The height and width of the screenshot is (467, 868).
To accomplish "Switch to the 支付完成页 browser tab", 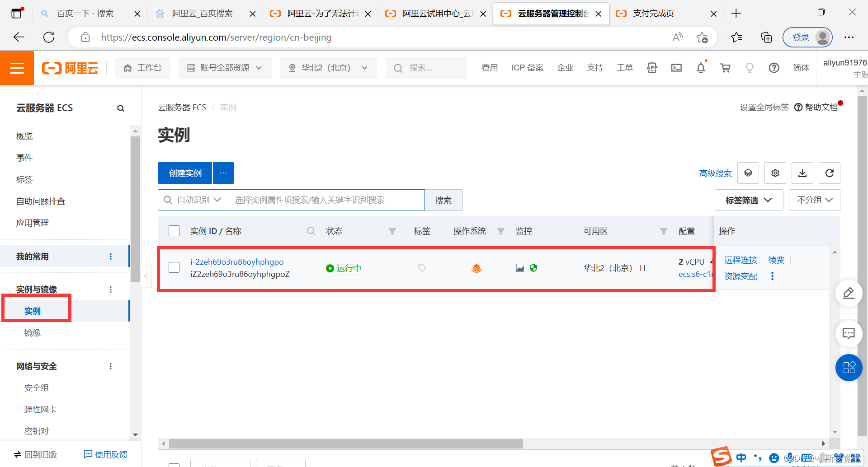I will click(x=665, y=14).
